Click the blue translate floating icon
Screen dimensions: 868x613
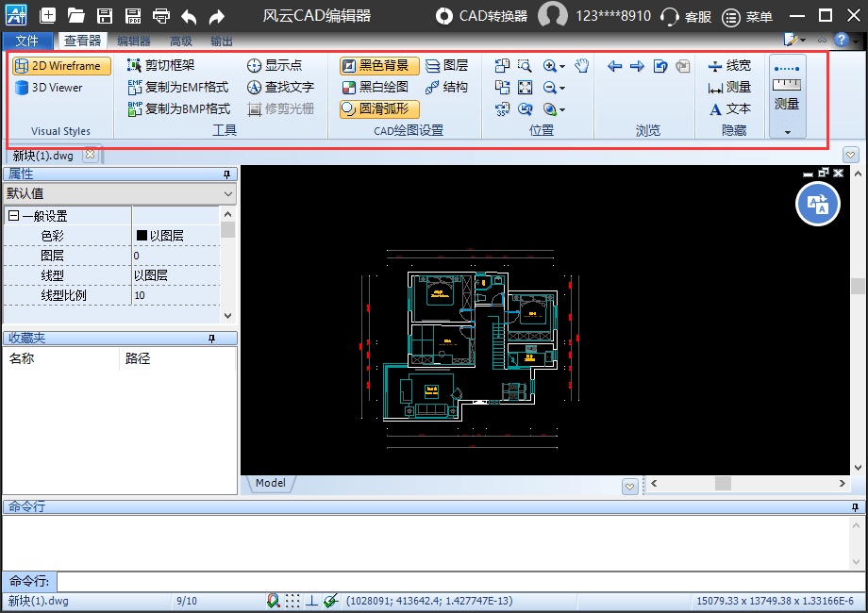pos(818,204)
